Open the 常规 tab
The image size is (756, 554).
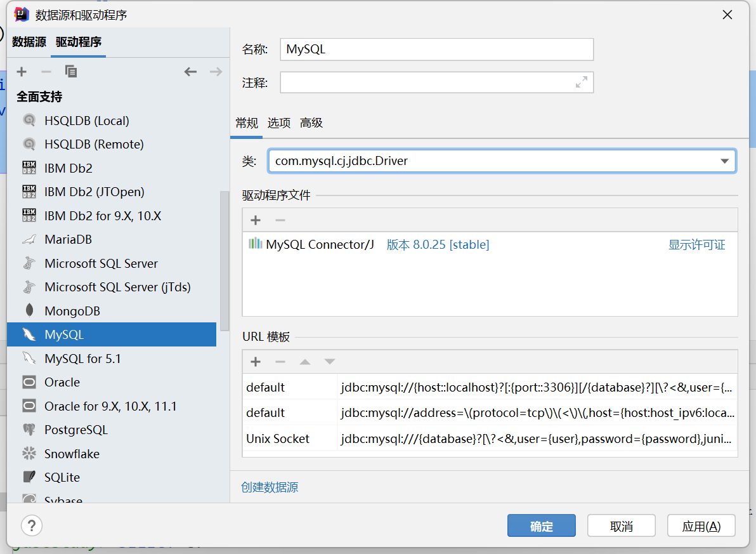(x=246, y=123)
